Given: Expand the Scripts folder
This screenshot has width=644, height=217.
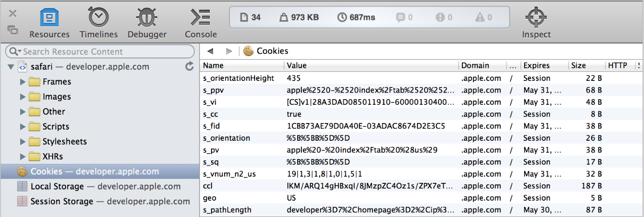Looking at the screenshot, I should pyautogui.click(x=22, y=127).
